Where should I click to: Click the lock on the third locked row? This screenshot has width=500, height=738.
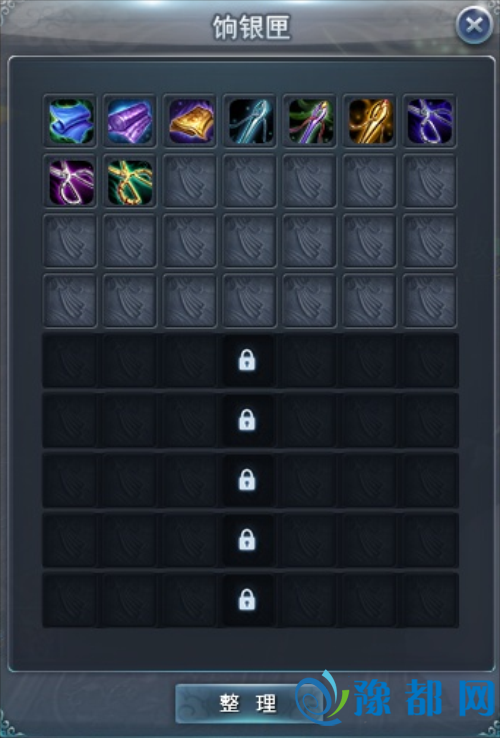pos(247,480)
